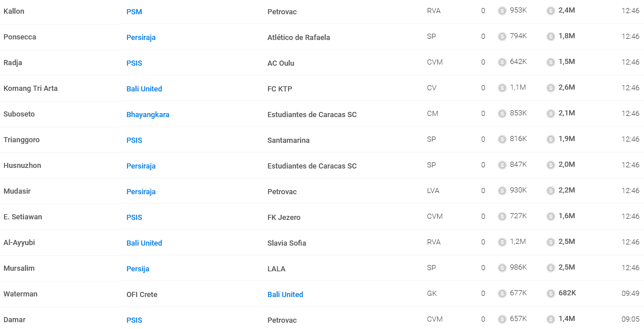Viewport: 644px width, 329px height.
Task: Click coin icon next to 1,2M
Action: [502, 242]
